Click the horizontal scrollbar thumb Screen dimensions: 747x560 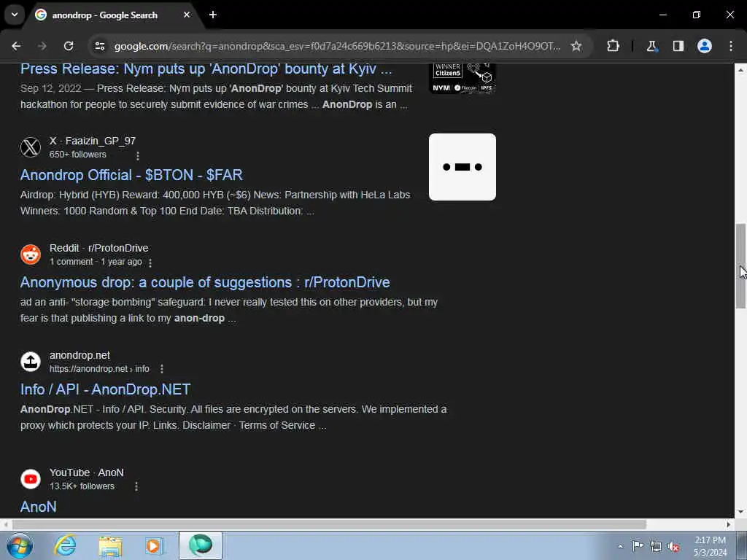click(329, 524)
